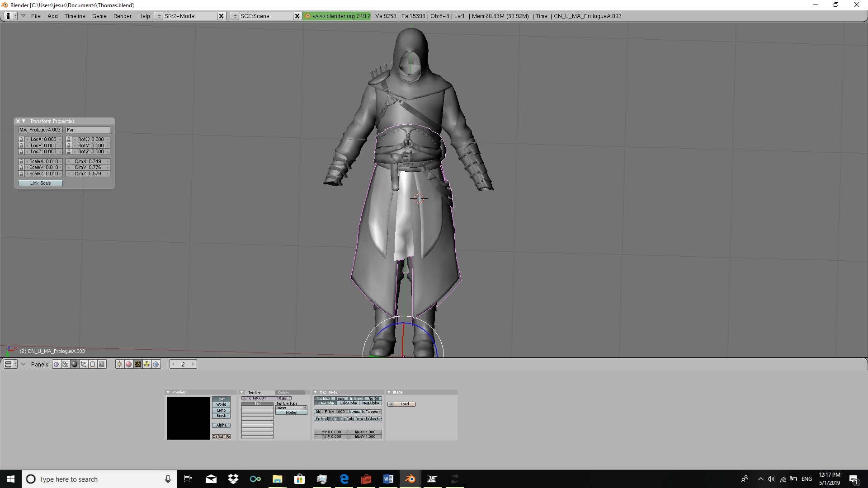This screenshot has height=488, width=868.
Task: Open the SCE:Scene dropdown arrows
Action: (x=235, y=16)
